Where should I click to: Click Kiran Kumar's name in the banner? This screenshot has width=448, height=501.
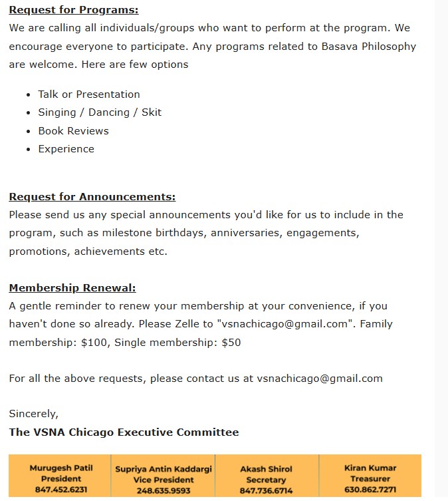click(x=370, y=468)
